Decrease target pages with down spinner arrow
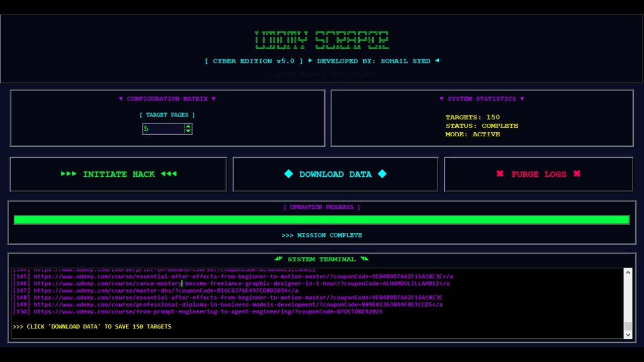Viewport: 644px width, 362px height. (x=188, y=131)
